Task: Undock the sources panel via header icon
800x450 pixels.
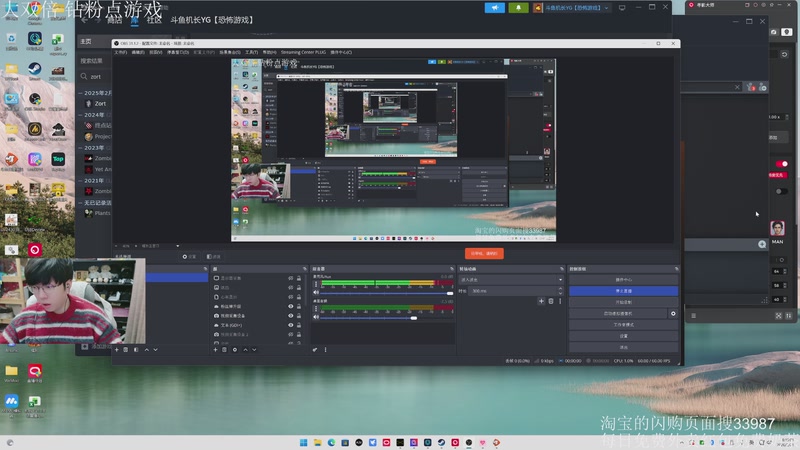Action: tap(305, 269)
